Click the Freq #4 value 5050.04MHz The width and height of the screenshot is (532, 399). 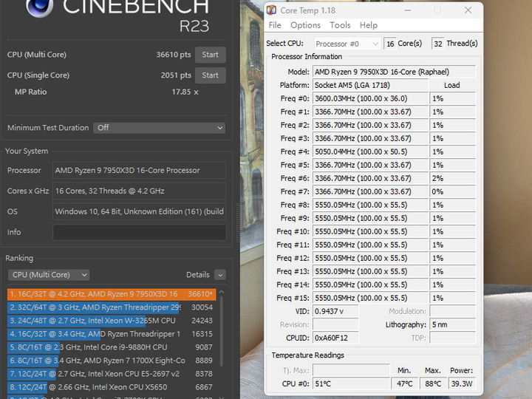(x=370, y=151)
